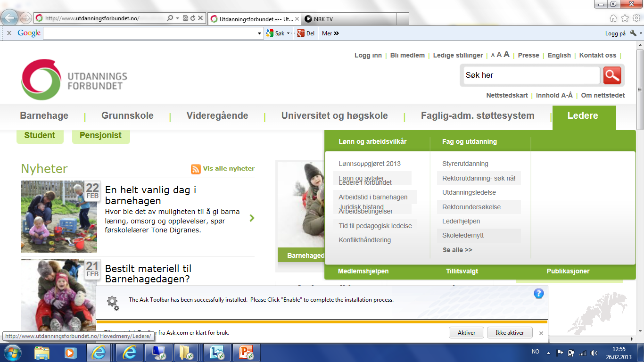
Task: Open dropdown arrow next to Søk button
Action: [x=289, y=33]
